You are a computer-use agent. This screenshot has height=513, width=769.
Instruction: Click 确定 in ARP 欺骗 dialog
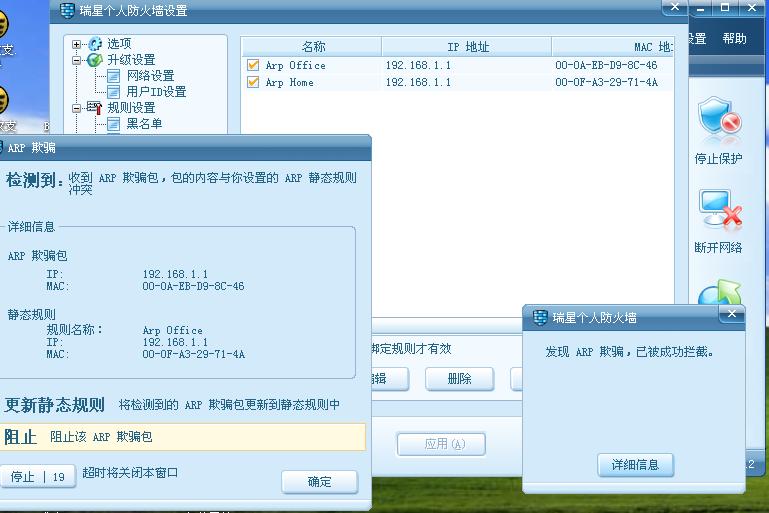(x=320, y=482)
